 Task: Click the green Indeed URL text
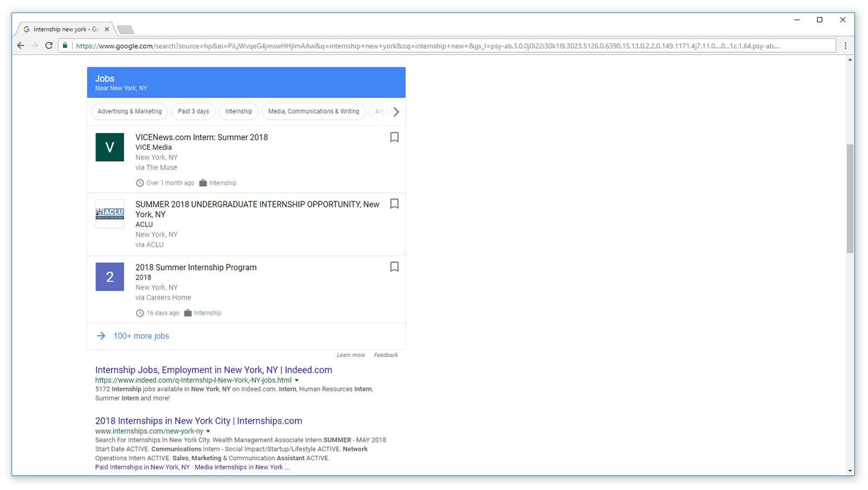[193, 380]
